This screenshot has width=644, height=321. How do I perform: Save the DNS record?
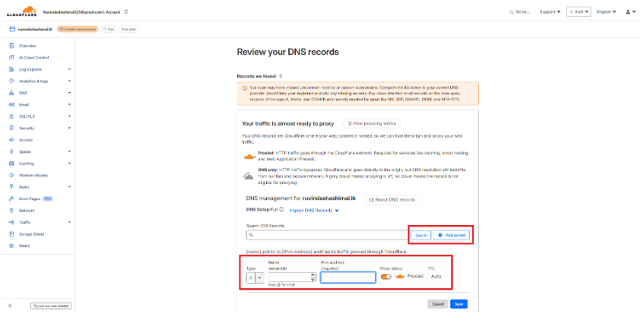coord(458,304)
